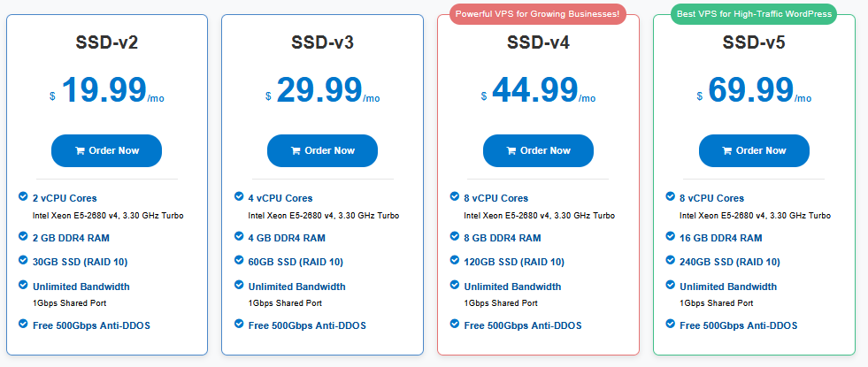
Task: Click the checkmark beside SSD-v2 2 vCPU Cores
Action: pos(23,197)
